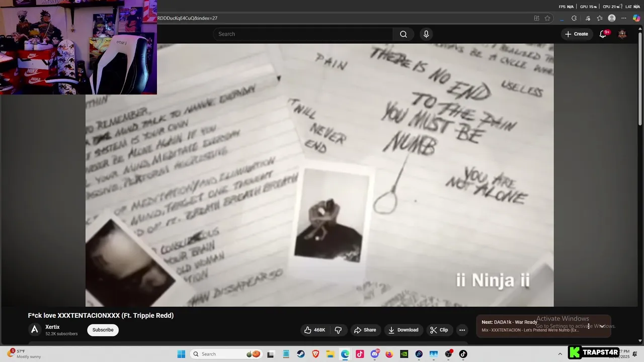Activate voice search microphone icon
This screenshot has height=362, width=644.
point(426,34)
